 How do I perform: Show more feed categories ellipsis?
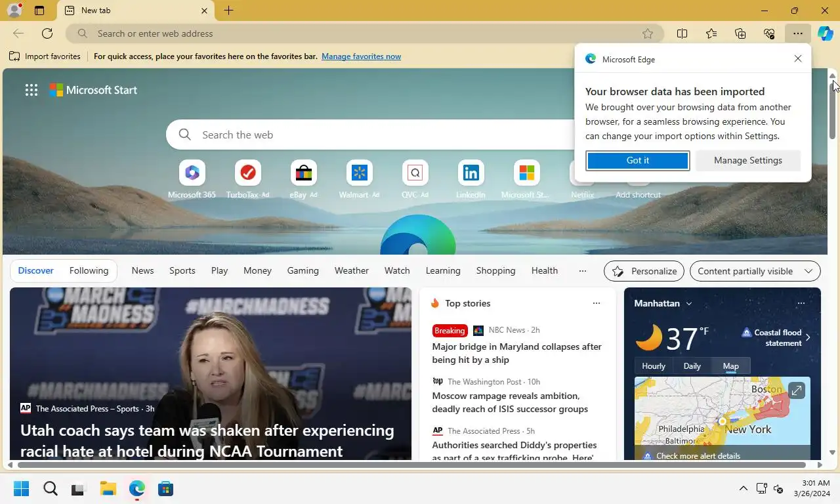tap(582, 270)
